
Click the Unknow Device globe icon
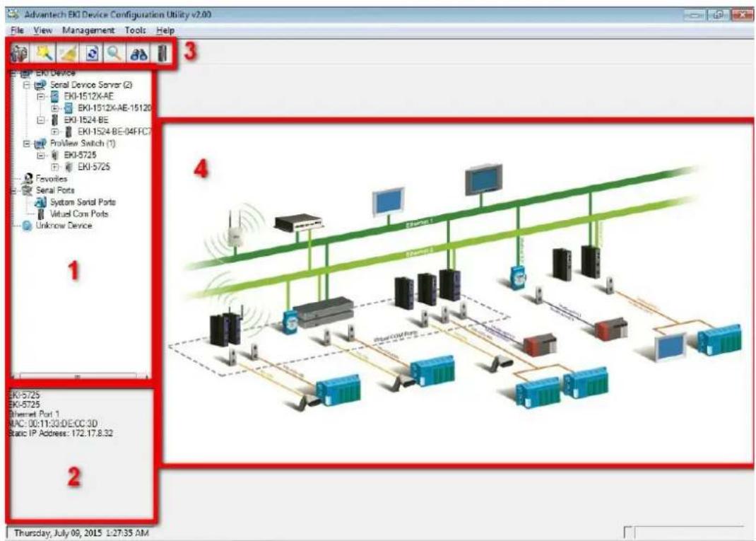point(27,226)
